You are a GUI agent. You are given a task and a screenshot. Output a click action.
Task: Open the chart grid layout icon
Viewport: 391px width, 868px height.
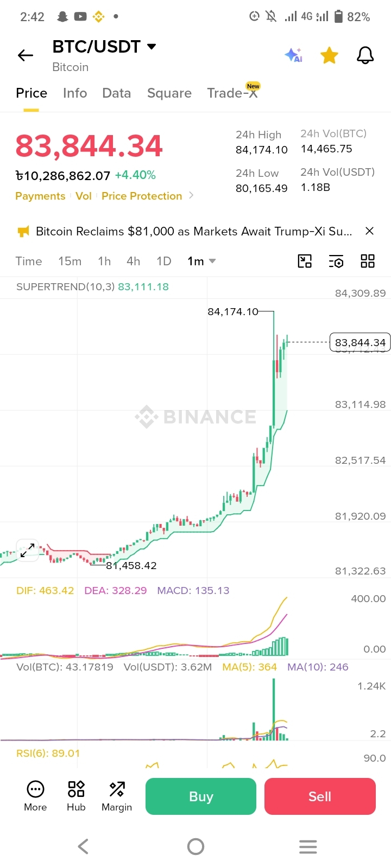[x=368, y=261]
